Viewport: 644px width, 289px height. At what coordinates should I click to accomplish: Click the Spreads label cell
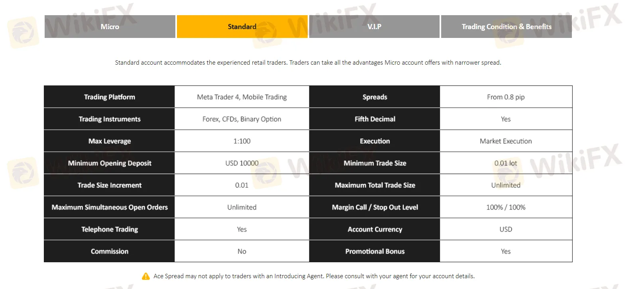pyautogui.click(x=375, y=97)
